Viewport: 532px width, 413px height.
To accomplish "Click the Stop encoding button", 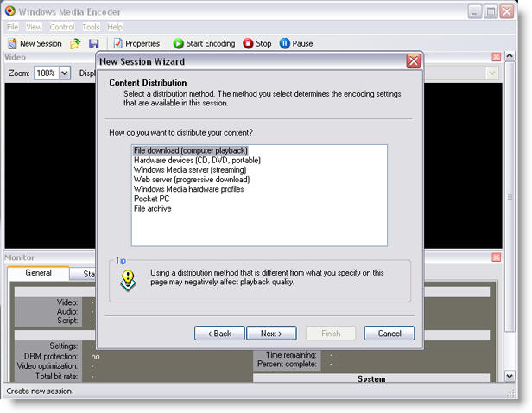I will click(x=257, y=43).
